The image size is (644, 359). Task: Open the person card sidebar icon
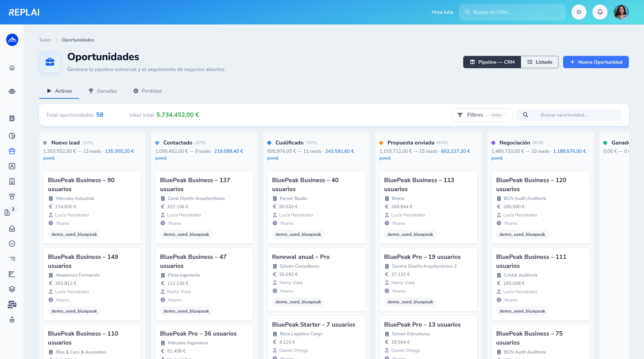12,166
